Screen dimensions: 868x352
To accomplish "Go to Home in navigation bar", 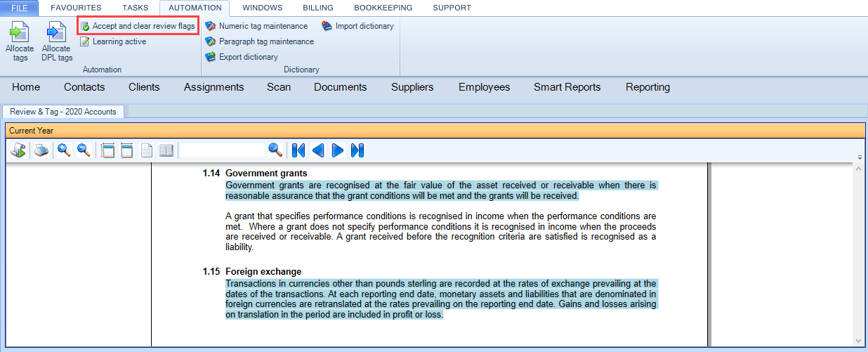I will [26, 87].
